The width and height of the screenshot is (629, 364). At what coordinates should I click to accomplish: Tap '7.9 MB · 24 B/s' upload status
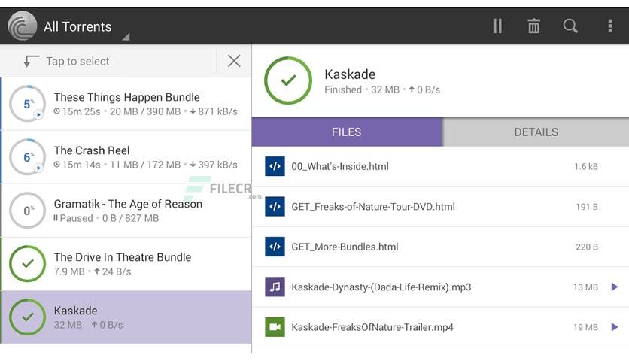[x=93, y=271]
